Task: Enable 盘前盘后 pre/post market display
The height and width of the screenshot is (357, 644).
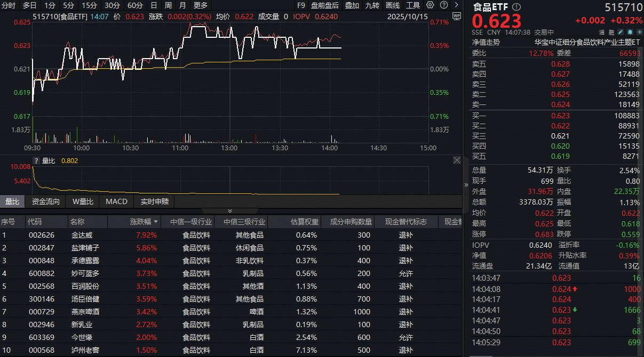Action: [324, 5]
